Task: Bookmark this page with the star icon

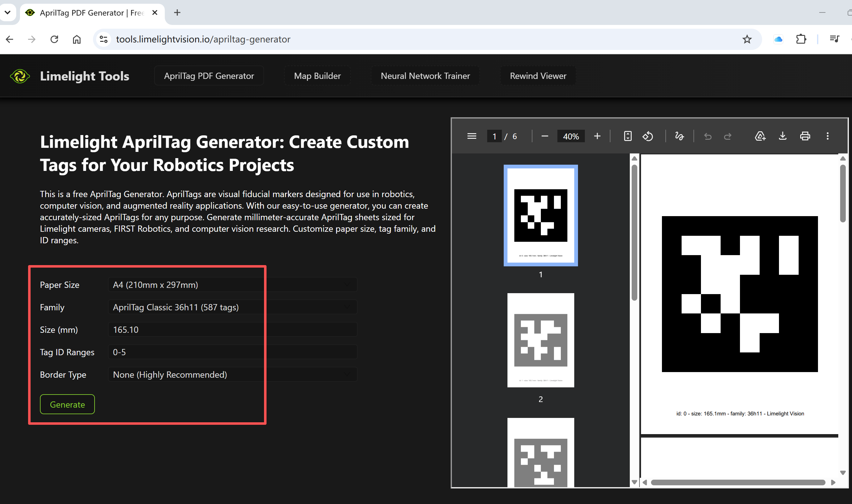Action: 747,39
